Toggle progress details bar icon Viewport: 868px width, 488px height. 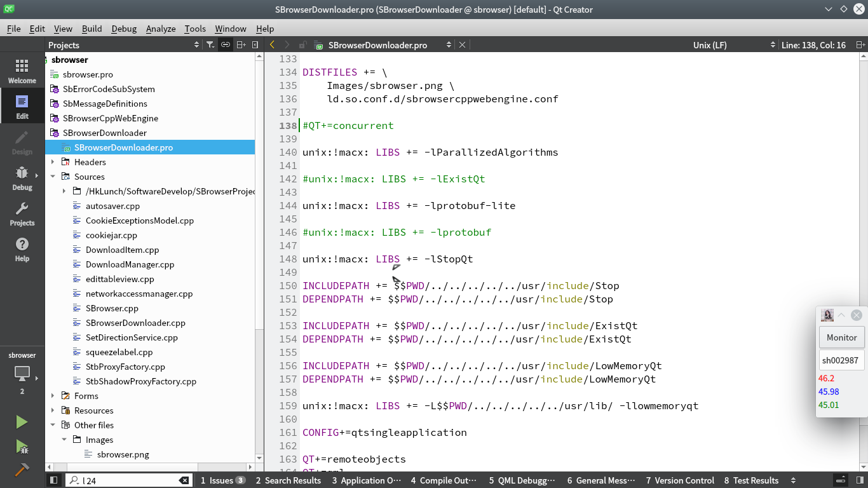(x=840, y=480)
